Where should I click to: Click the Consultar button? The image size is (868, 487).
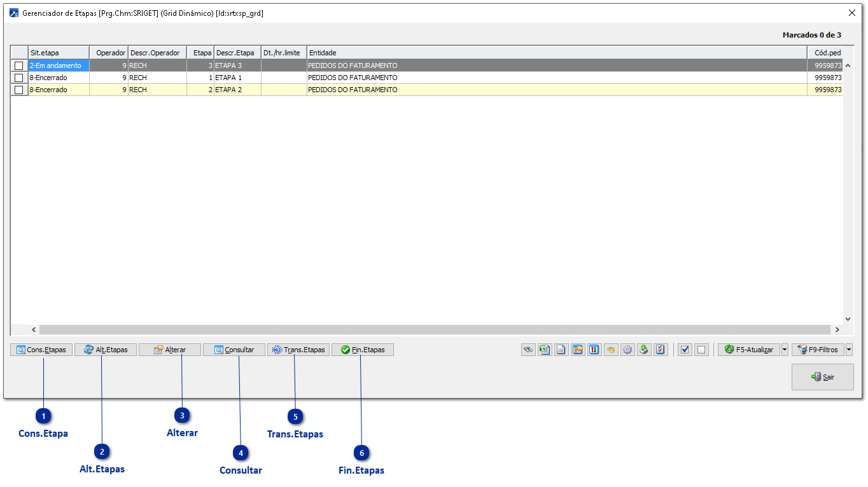pyautogui.click(x=234, y=350)
